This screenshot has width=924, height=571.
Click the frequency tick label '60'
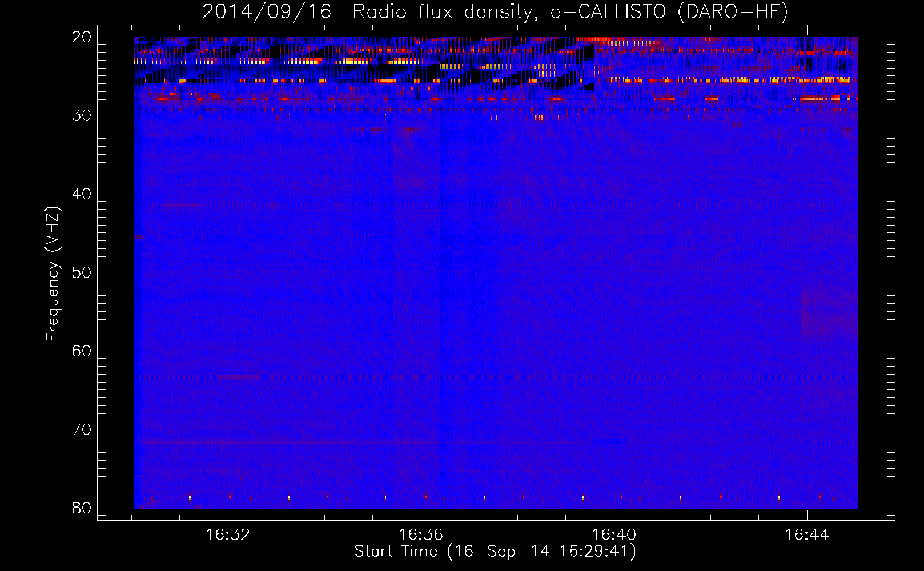pyautogui.click(x=82, y=351)
